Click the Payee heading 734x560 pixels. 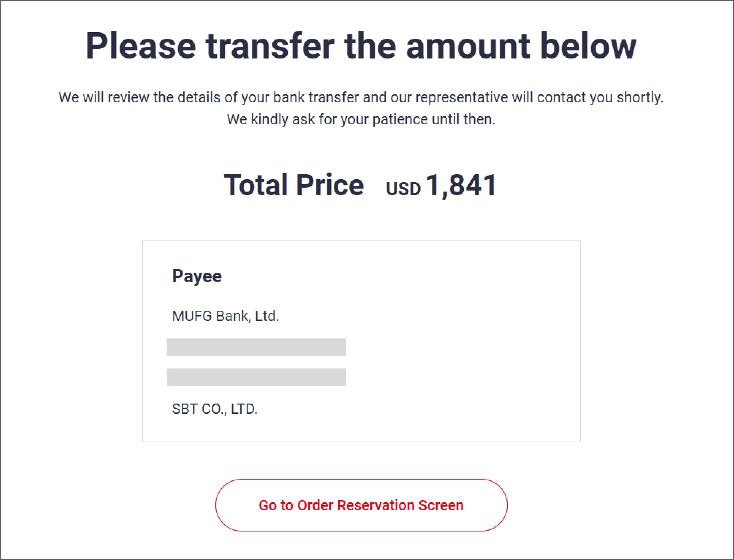coord(197,276)
